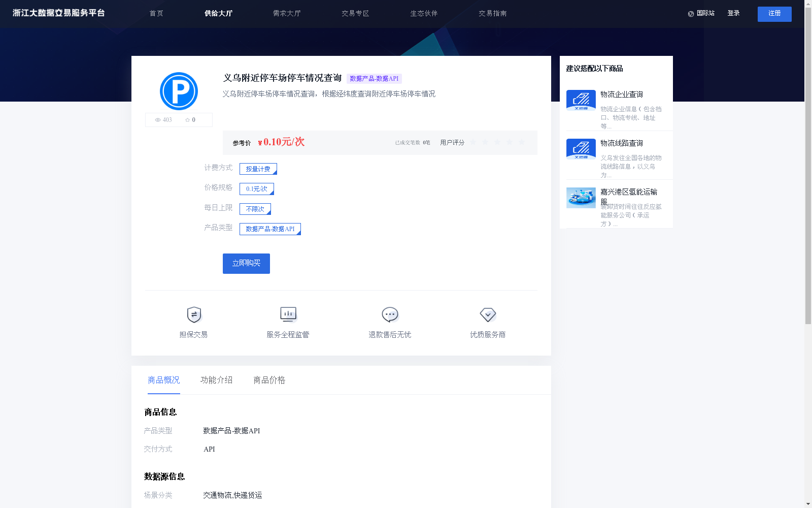Click the page vertical scrollbar thumb
Screen dimensions: 812x508
coord(808,165)
